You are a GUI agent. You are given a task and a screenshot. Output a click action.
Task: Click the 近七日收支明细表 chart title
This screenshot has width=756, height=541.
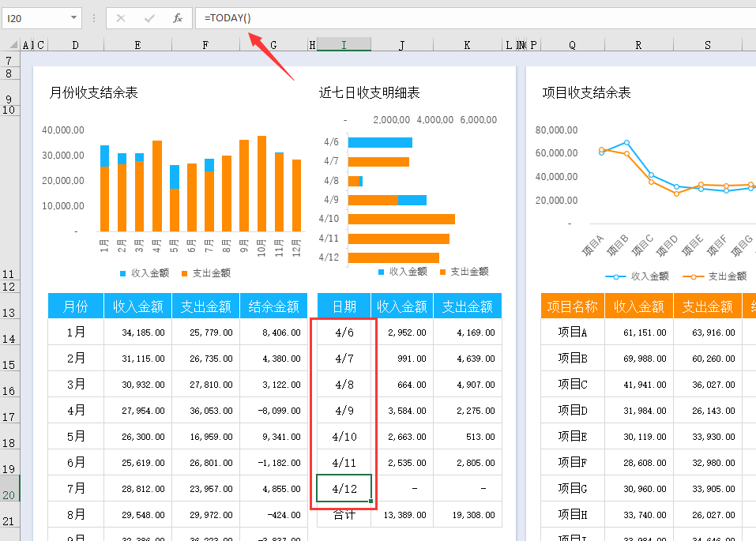pos(370,92)
